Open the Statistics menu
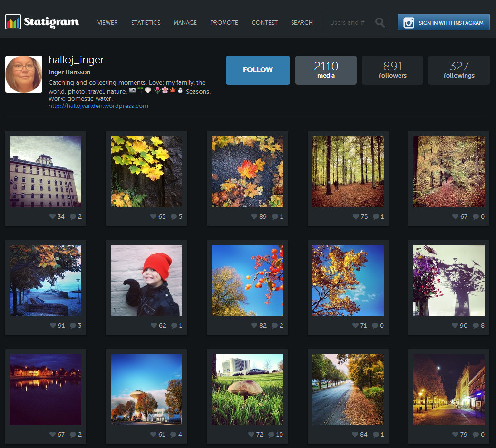 click(146, 22)
